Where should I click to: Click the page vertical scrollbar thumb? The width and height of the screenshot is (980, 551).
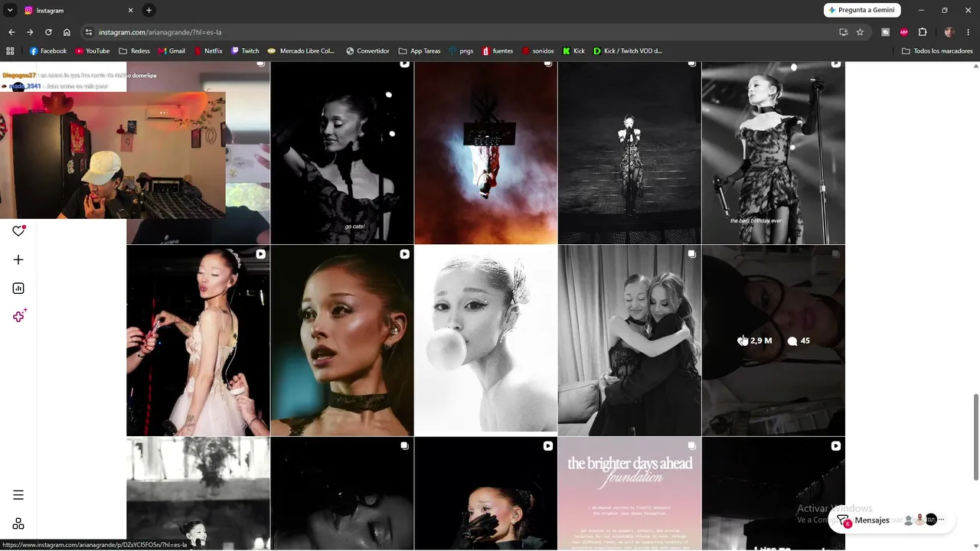tap(975, 437)
